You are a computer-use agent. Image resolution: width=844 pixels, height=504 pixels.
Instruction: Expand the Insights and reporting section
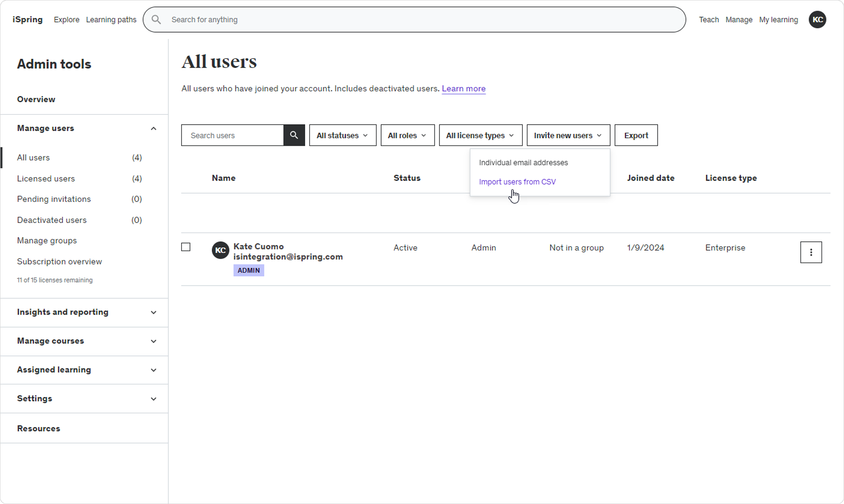coord(153,312)
